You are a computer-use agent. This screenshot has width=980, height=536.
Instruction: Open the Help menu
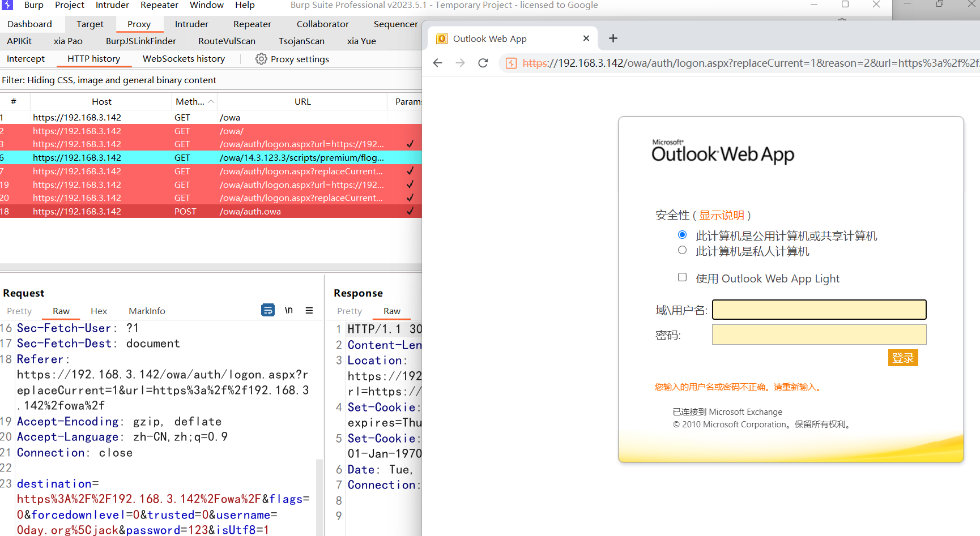coord(245,5)
